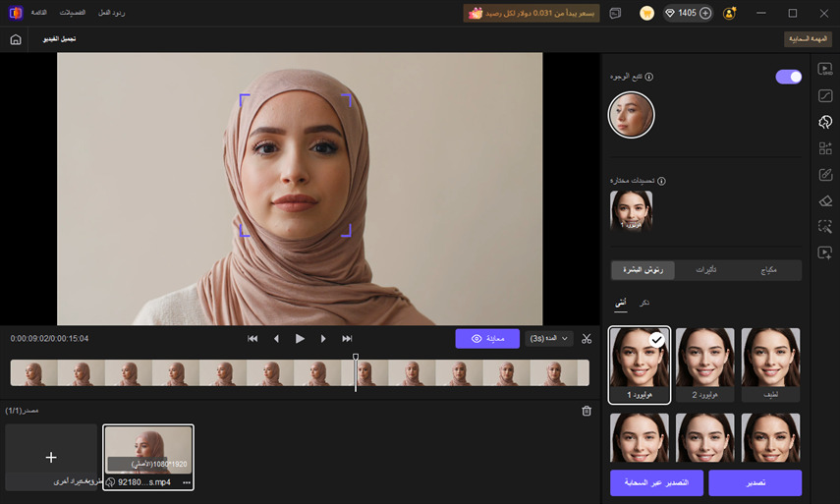Select the 92180...s.mp4 source thumbnail

(x=148, y=457)
